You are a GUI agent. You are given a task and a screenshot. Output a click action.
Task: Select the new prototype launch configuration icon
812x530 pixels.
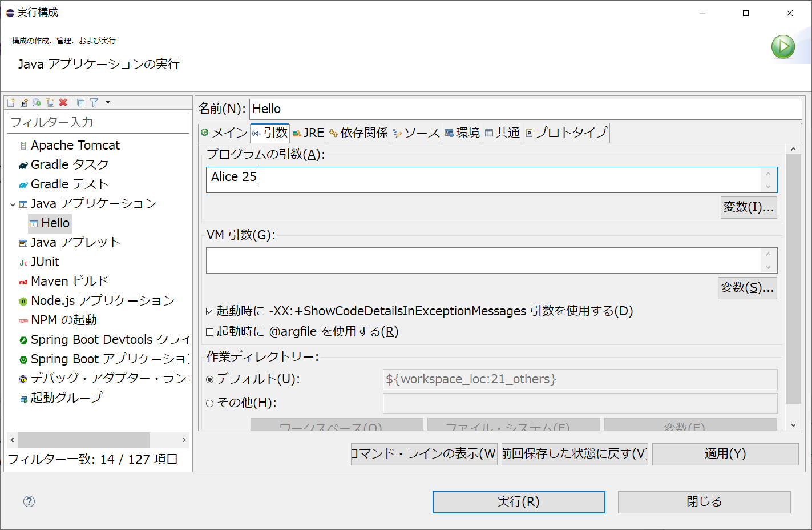coord(23,102)
